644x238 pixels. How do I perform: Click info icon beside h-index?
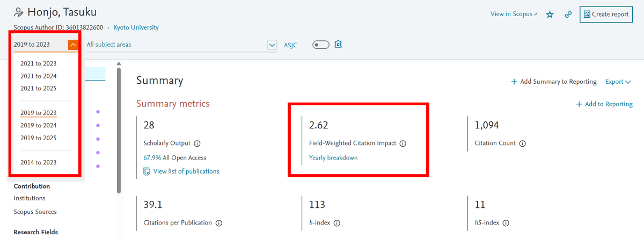point(337,223)
